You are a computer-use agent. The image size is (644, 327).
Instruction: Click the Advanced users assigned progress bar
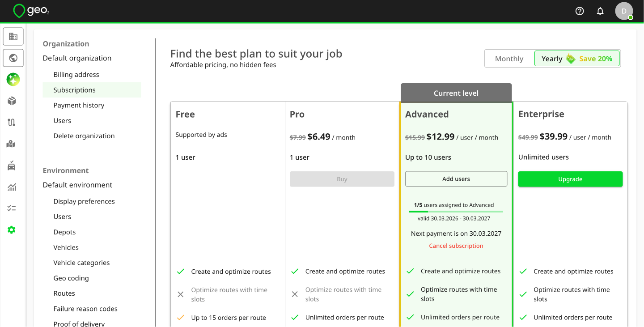coord(456,211)
